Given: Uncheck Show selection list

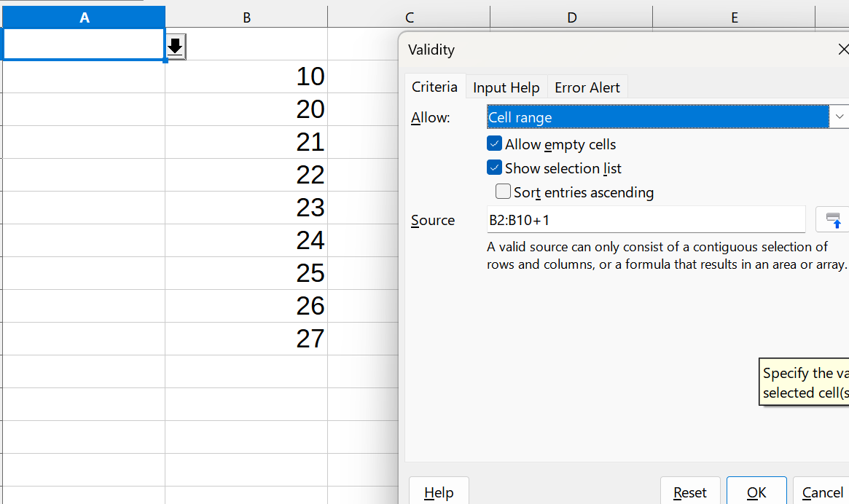Looking at the screenshot, I should pos(495,168).
